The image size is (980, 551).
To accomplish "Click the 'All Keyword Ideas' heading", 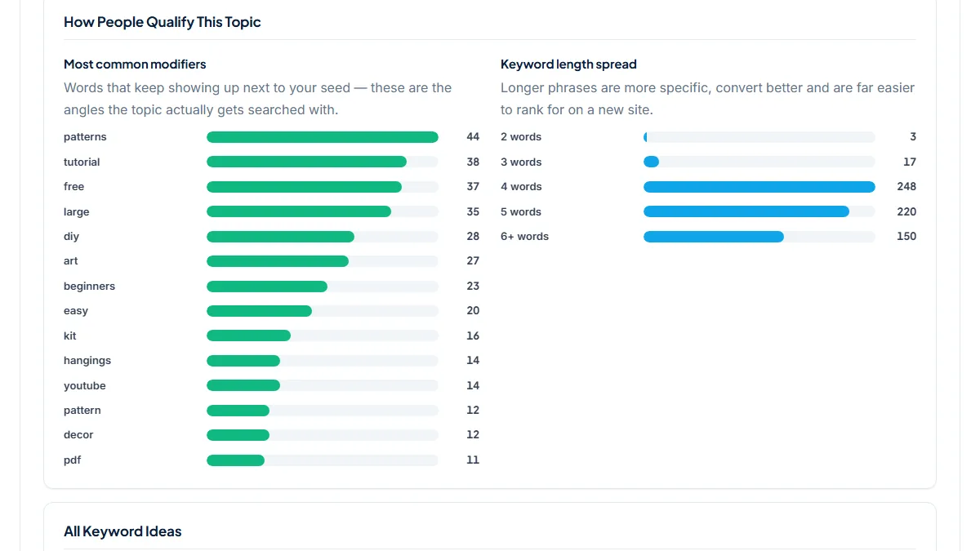I will pyautogui.click(x=122, y=531).
